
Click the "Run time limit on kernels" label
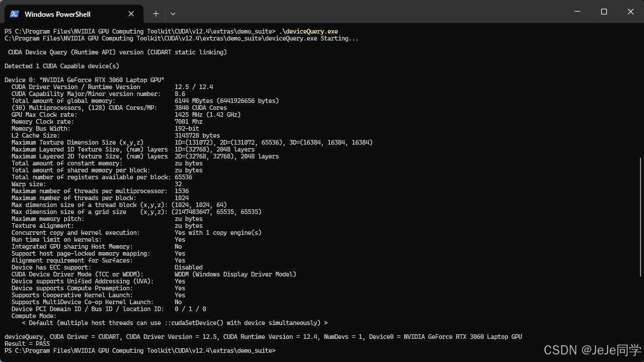point(57,239)
